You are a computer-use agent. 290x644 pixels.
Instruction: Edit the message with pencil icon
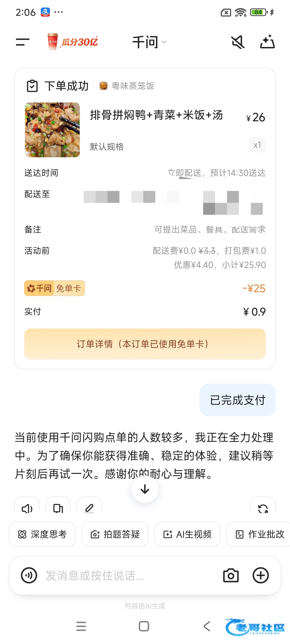(89, 507)
